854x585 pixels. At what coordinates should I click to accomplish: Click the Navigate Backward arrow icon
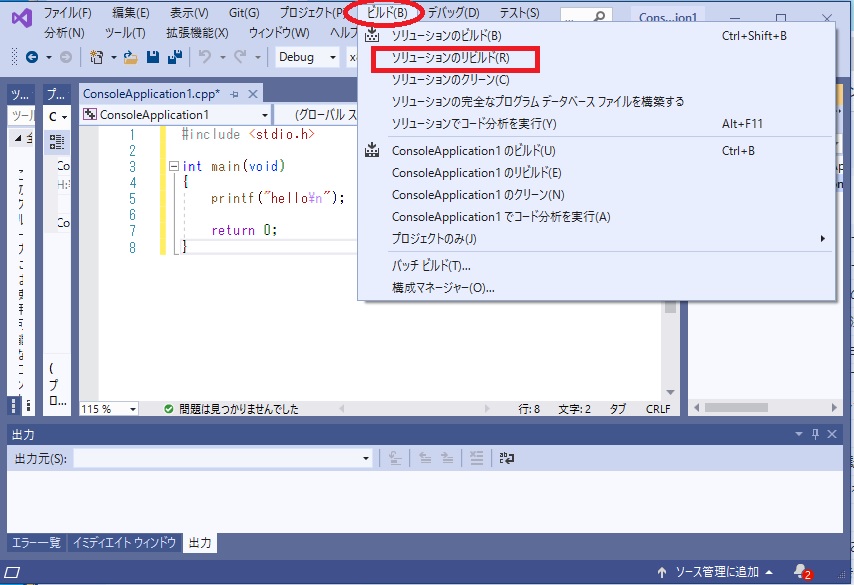(x=32, y=57)
